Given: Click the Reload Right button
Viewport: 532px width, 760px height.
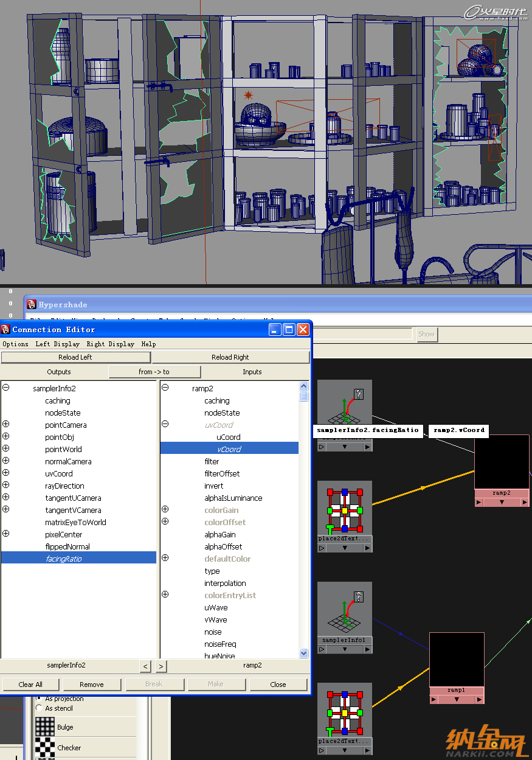Looking at the screenshot, I should 230,357.
